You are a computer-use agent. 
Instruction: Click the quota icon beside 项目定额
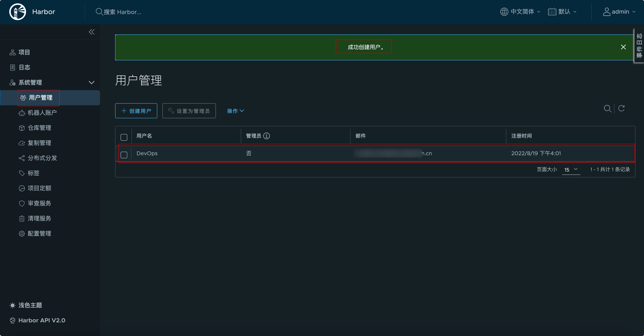22,188
